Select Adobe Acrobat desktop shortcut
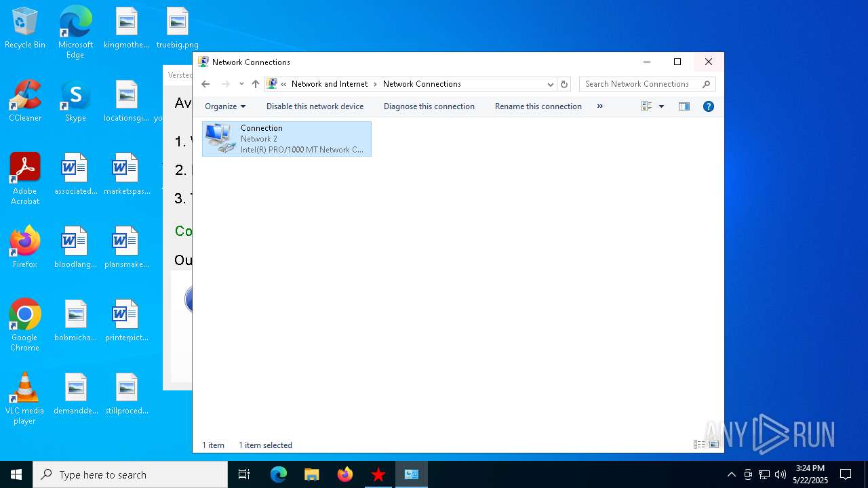The image size is (868, 488). (x=25, y=179)
